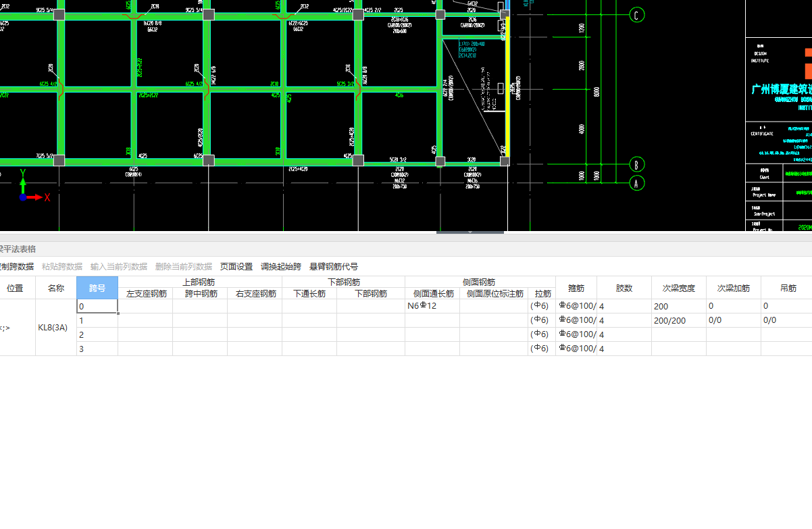Click the 名称 column header
The image size is (812, 529).
click(x=56, y=288)
